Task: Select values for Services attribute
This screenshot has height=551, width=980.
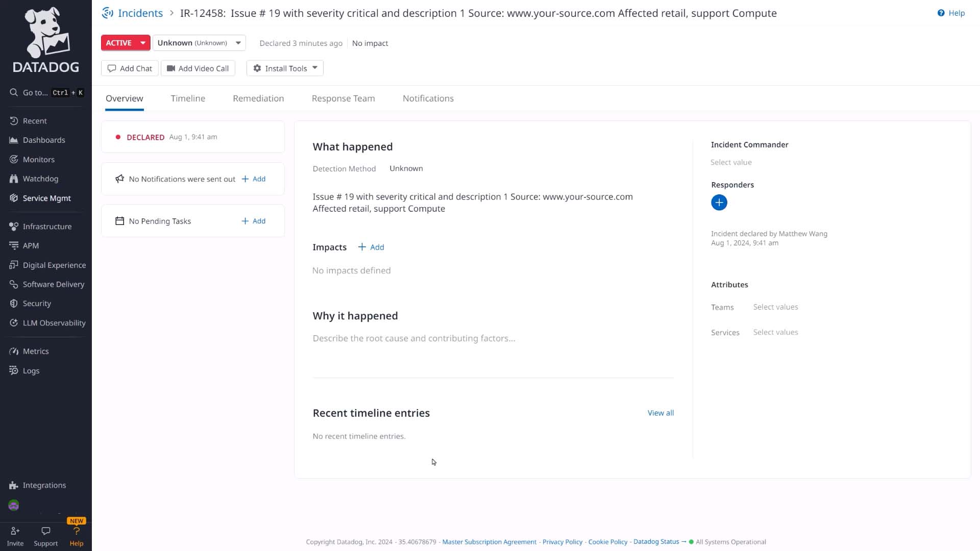Action: pos(775,332)
